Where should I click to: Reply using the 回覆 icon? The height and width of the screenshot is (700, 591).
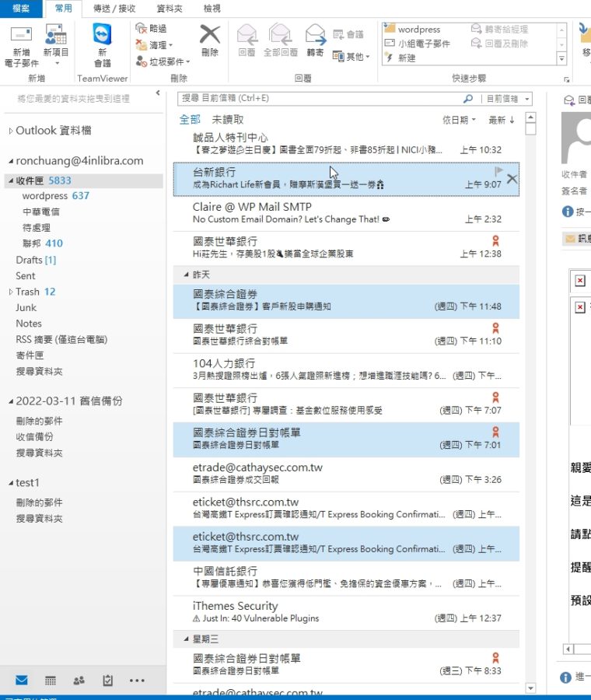point(247,40)
